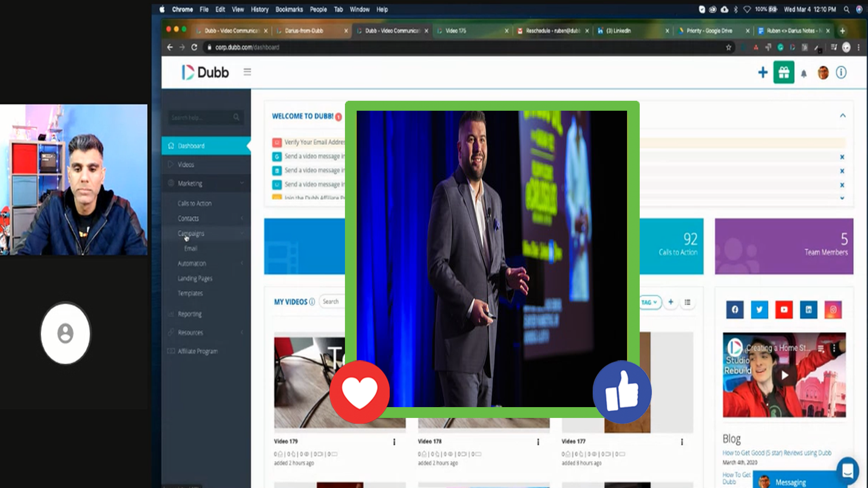Viewport: 868px width, 488px height.
Task: Click the plus button beside TAG
Action: coord(671,302)
